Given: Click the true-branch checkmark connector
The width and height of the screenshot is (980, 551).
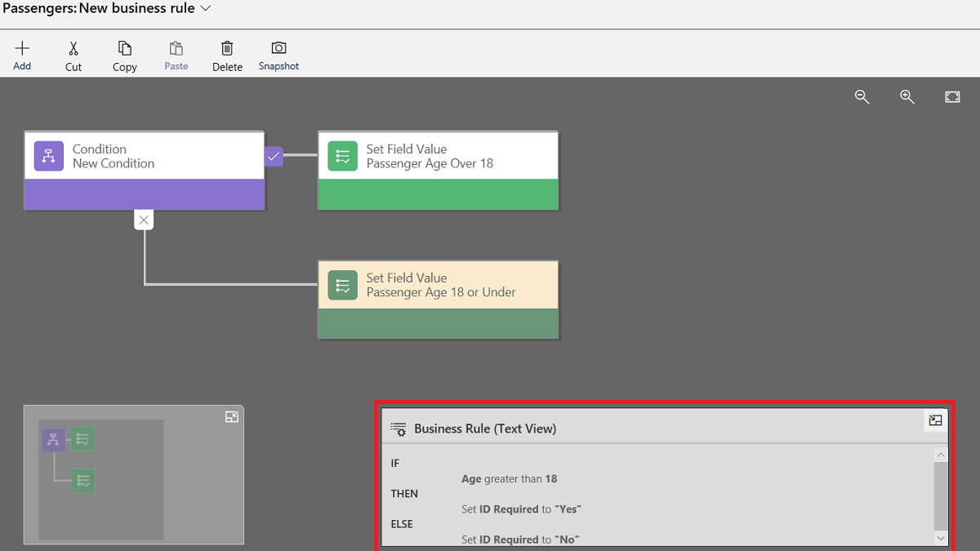Looking at the screenshot, I should 273,156.
